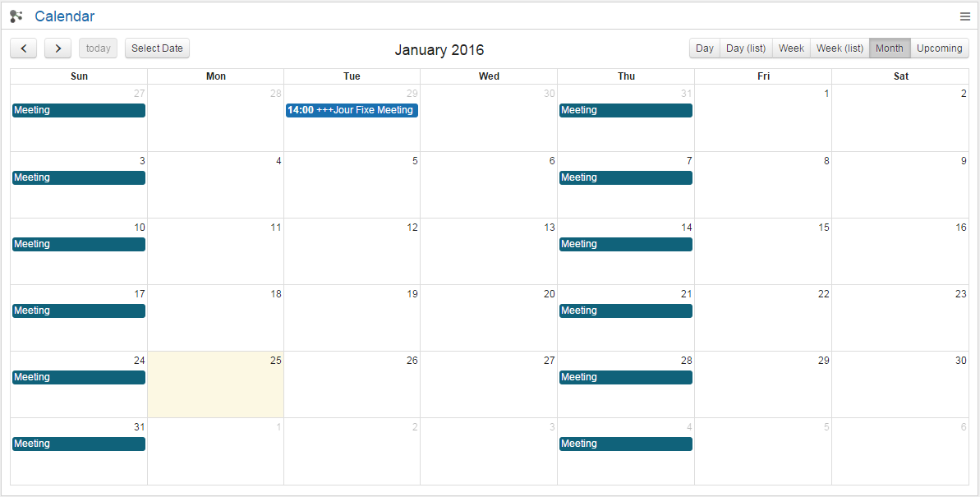The height and width of the screenshot is (497, 980).
Task: Click the day number 14
Action: point(686,228)
